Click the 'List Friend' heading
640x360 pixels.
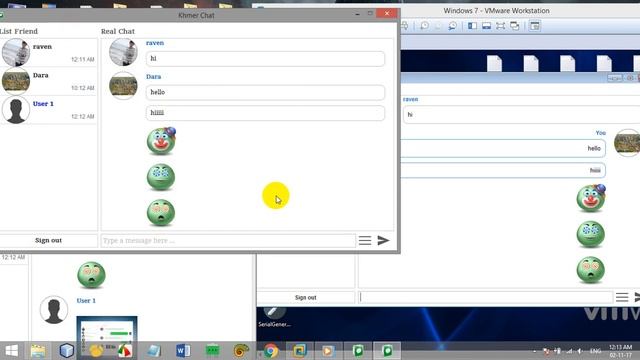pyautogui.click(x=19, y=31)
